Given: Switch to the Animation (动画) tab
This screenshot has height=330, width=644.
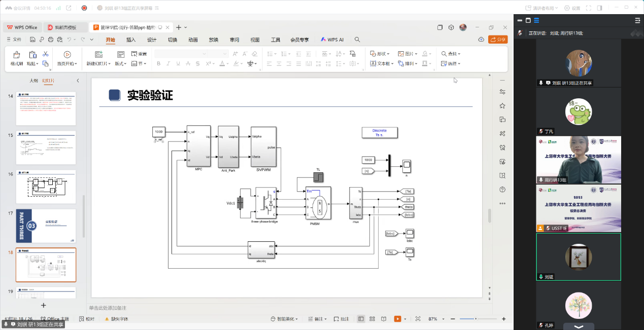Looking at the screenshot, I should pos(193,40).
